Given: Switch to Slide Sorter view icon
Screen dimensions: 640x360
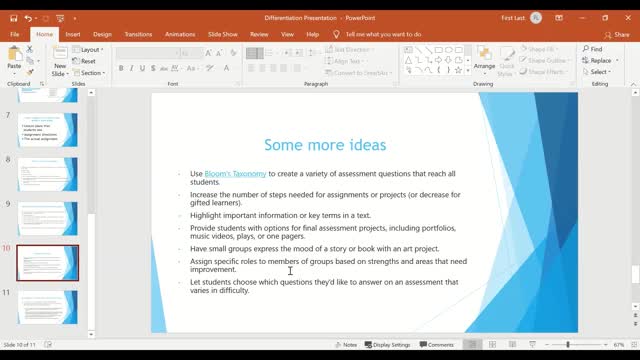Looking at the screenshot, I should tap(492, 344).
